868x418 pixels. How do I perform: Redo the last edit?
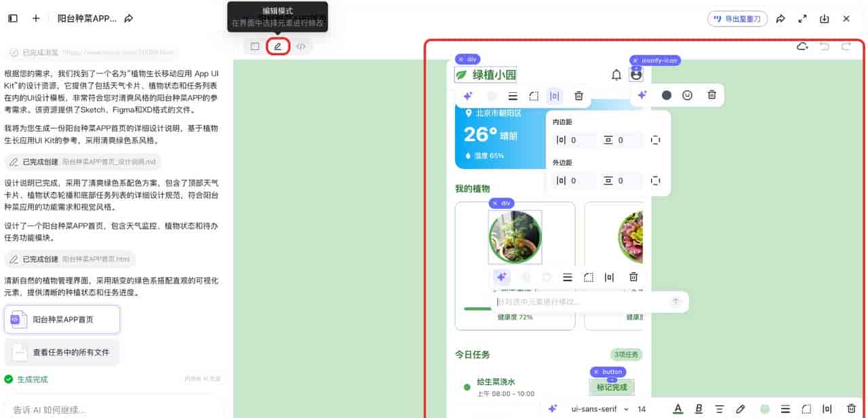[846, 47]
